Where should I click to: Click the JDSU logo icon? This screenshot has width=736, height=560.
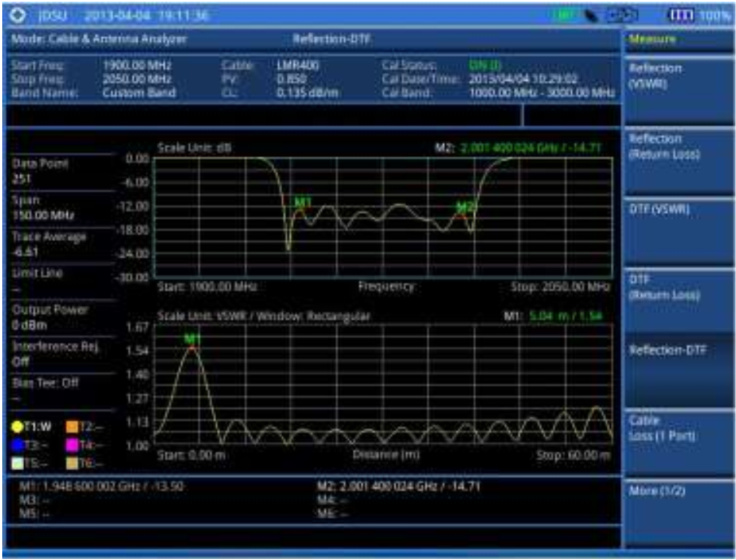[17, 15]
